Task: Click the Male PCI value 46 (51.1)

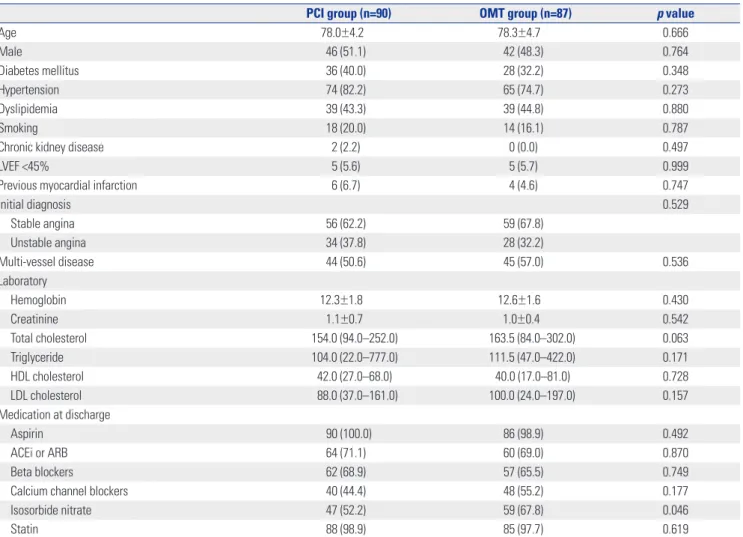Action: click(345, 52)
